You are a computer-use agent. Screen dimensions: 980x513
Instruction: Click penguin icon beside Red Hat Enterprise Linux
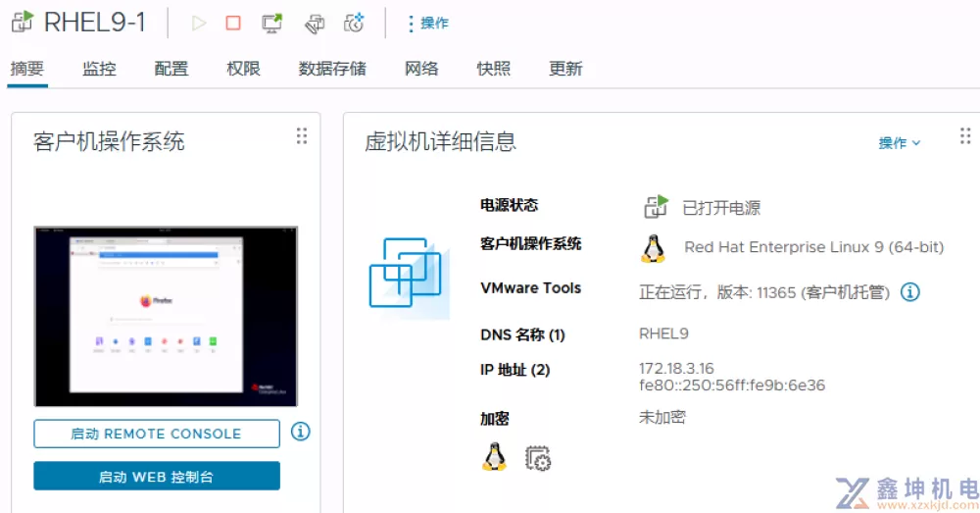[653, 248]
